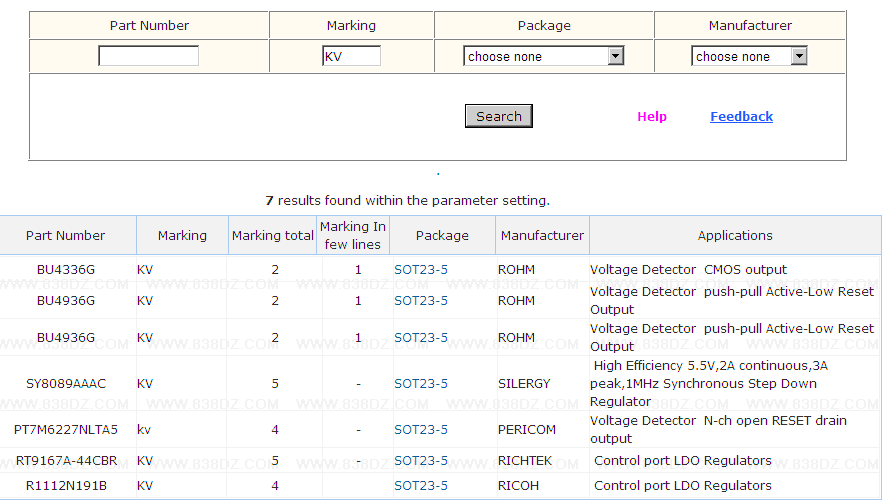The width and height of the screenshot is (889, 504).
Task: Select part number R1112N191B in results
Action: (x=66, y=486)
